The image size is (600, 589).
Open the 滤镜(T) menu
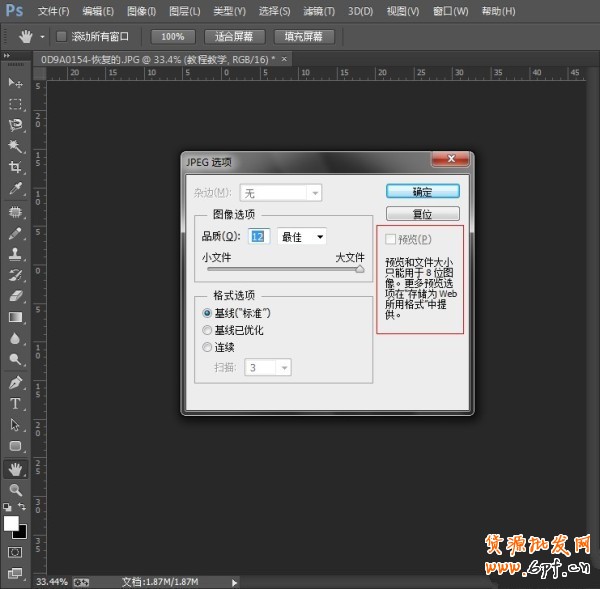pos(318,11)
